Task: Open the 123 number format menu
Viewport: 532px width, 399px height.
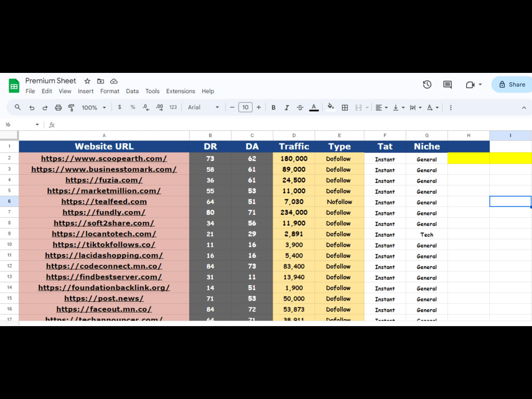Action: [x=173, y=107]
